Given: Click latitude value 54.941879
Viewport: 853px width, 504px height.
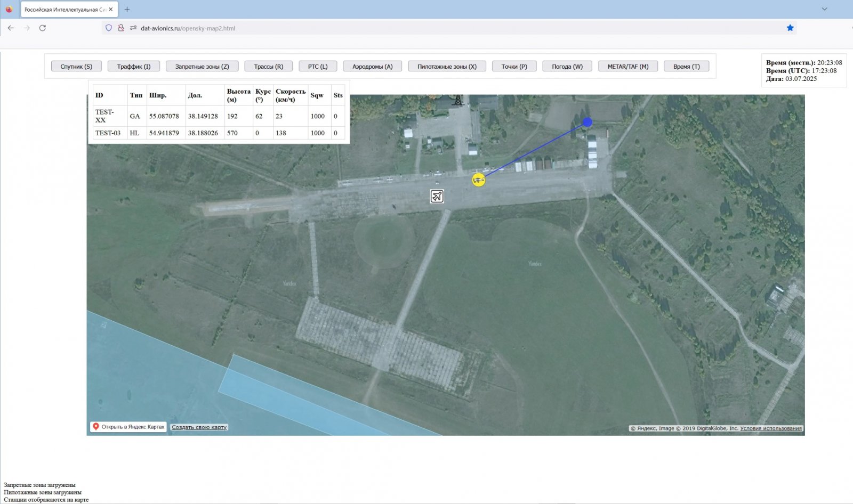Looking at the screenshot, I should click(x=164, y=133).
